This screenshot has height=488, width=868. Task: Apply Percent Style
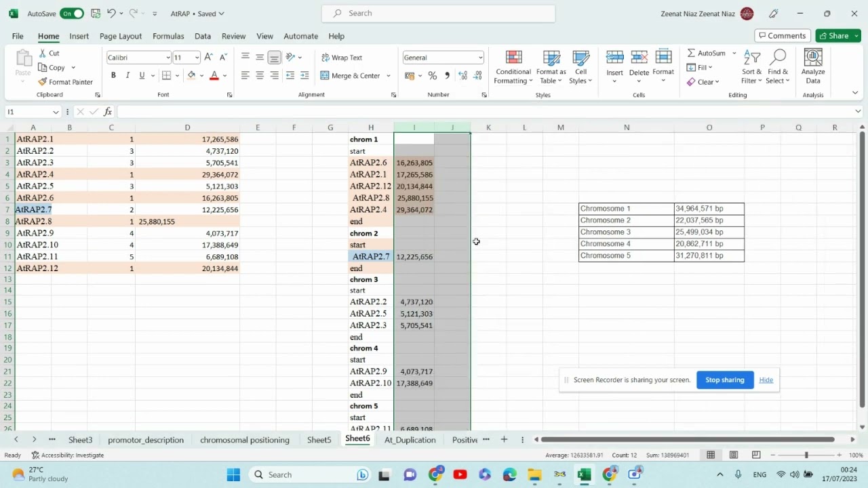click(433, 75)
